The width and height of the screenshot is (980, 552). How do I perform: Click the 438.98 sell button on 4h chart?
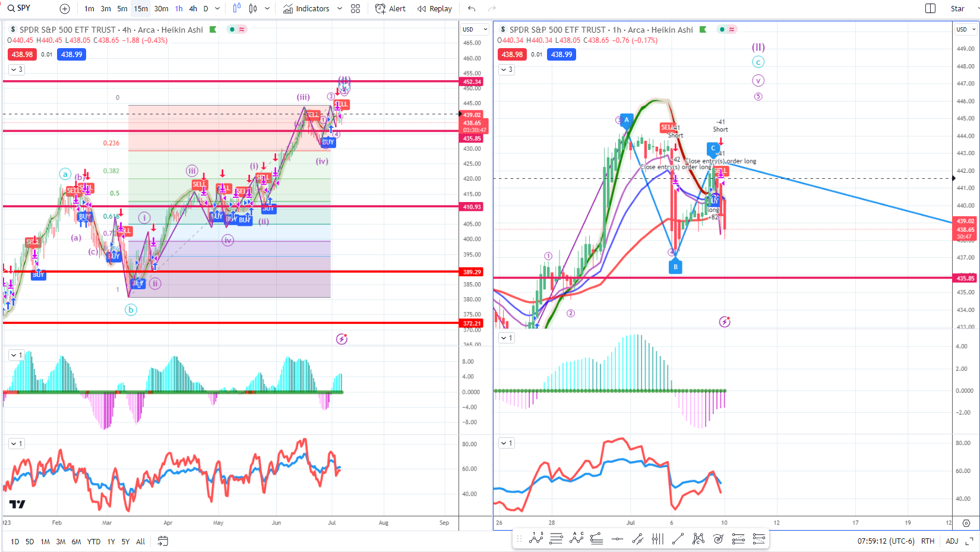tap(22, 55)
